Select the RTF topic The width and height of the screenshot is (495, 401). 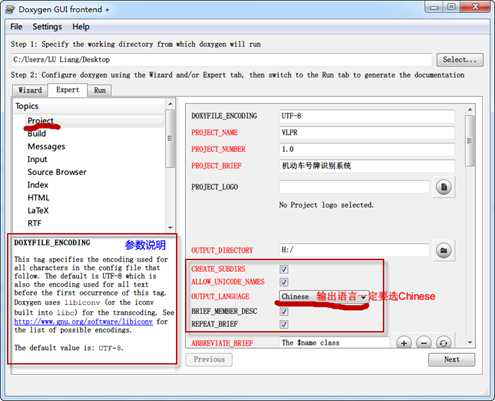pos(34,223)
